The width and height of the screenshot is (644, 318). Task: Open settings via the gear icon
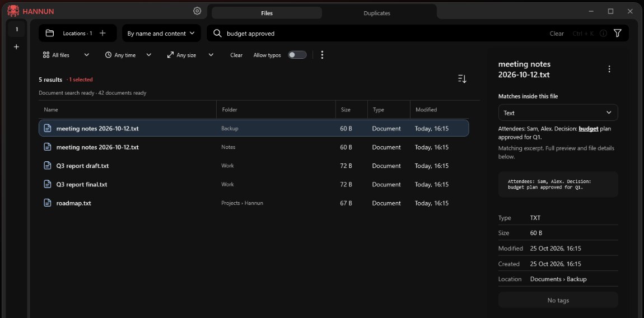[197, 11]
